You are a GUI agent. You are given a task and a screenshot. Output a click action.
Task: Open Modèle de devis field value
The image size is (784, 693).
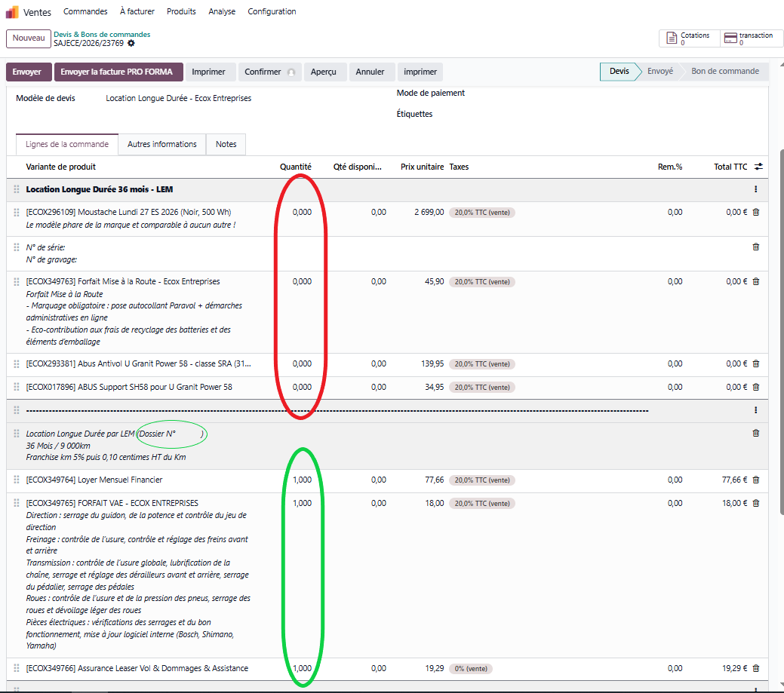click(x=179, y=99)
